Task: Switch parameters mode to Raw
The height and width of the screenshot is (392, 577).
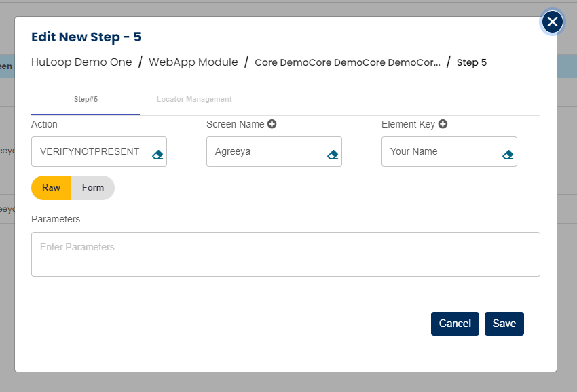Action: (x=52, y=188)
